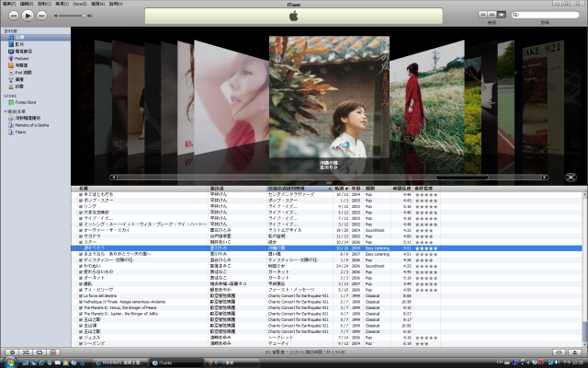Open Movies library in sidebar
This screenshot has width=588, height=368.
tap(35, 44)
